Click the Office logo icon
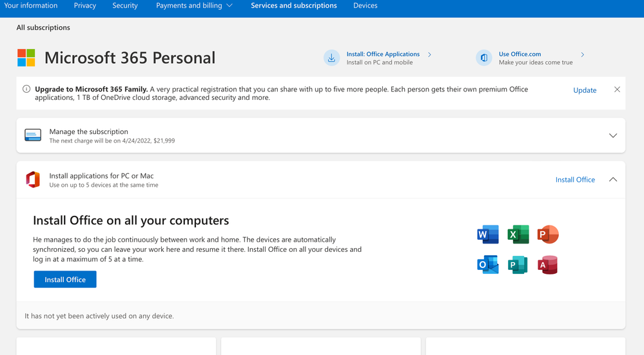 (x=33, y=180)
